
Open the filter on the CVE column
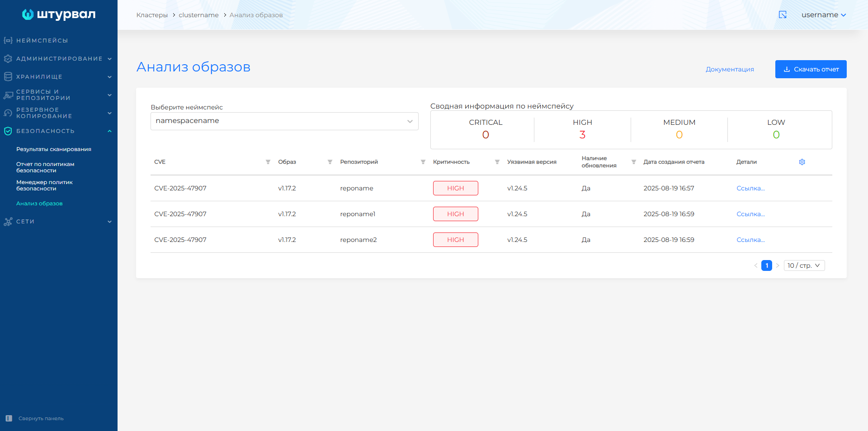pyautogui.click(x=268, y=162)
